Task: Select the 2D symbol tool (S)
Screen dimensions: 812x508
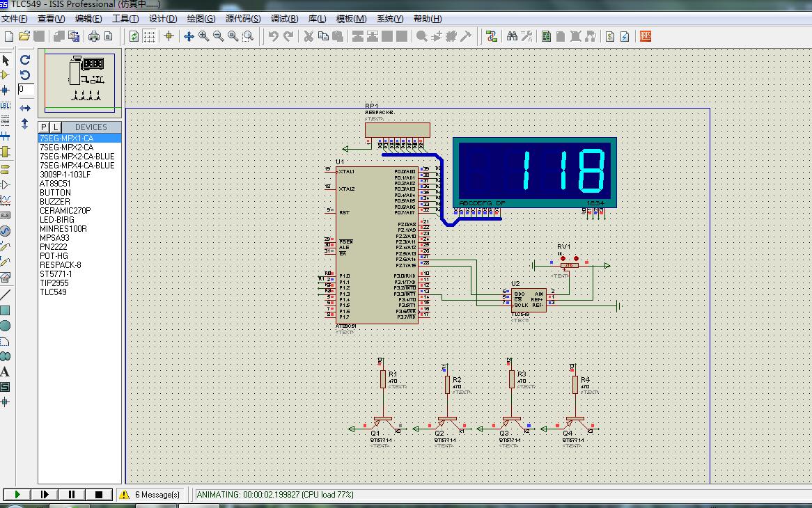Action: [5, 387]
